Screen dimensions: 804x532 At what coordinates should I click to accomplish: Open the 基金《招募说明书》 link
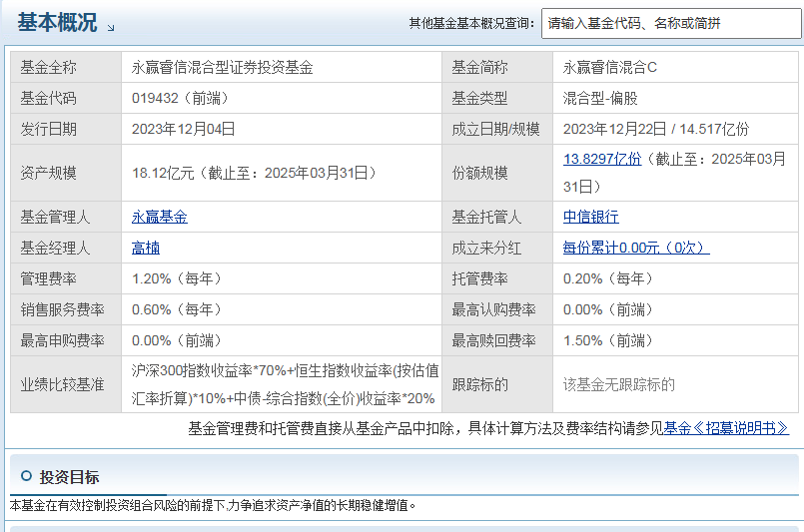click(x=726, y=428)
